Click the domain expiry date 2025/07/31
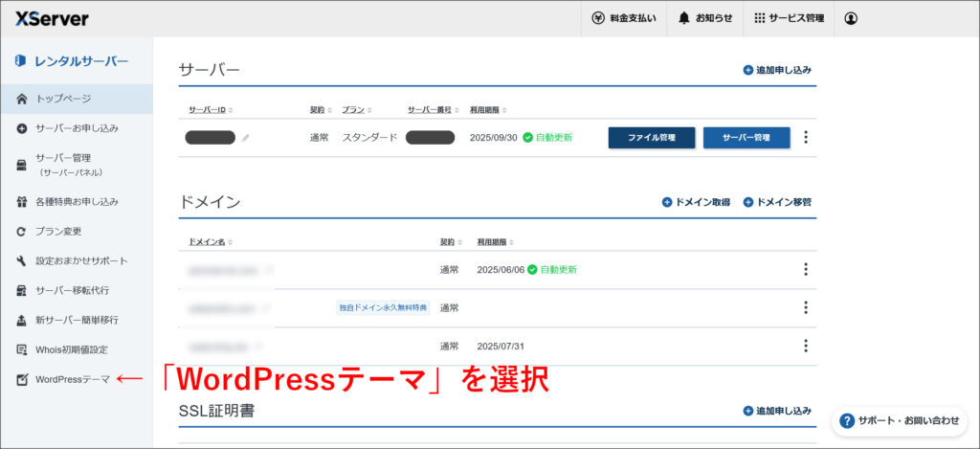980x449 pixels. [x=501, y=346]
